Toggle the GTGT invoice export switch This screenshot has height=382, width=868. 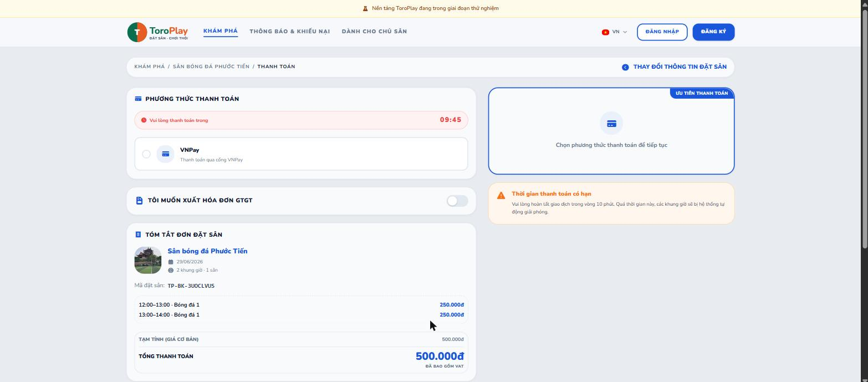457,201
